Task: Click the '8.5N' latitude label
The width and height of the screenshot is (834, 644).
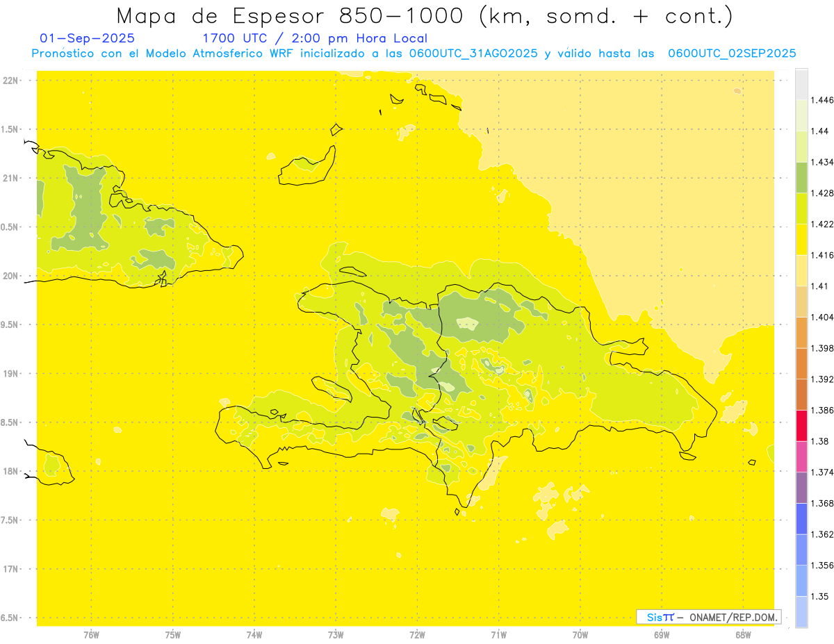Action: 10,422
